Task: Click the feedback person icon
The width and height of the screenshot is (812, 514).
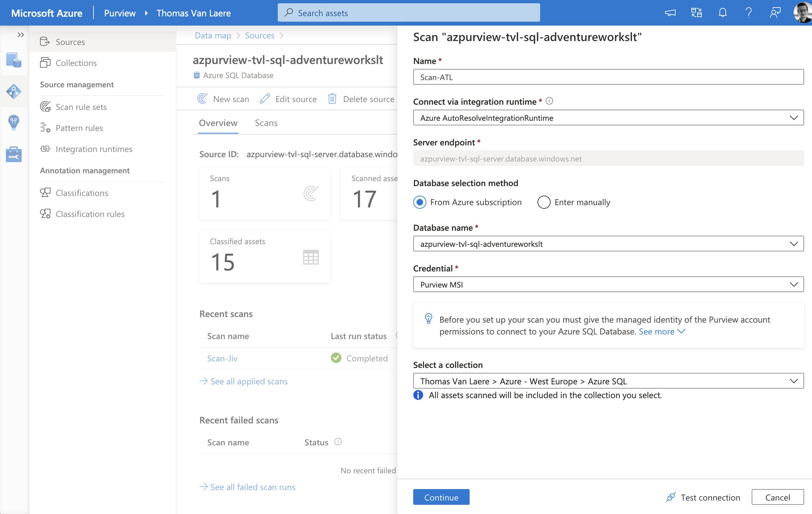Action: (x=775, y=13)
